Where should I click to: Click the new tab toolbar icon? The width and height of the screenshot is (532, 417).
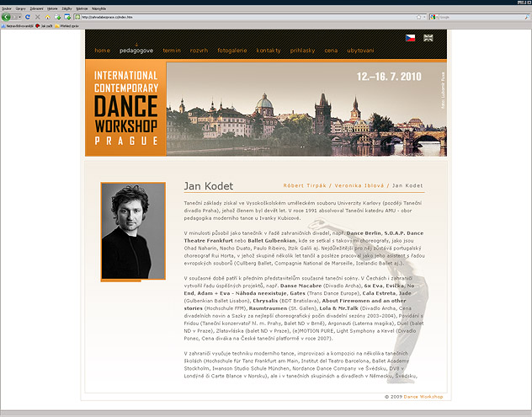(x=57, y=17)
